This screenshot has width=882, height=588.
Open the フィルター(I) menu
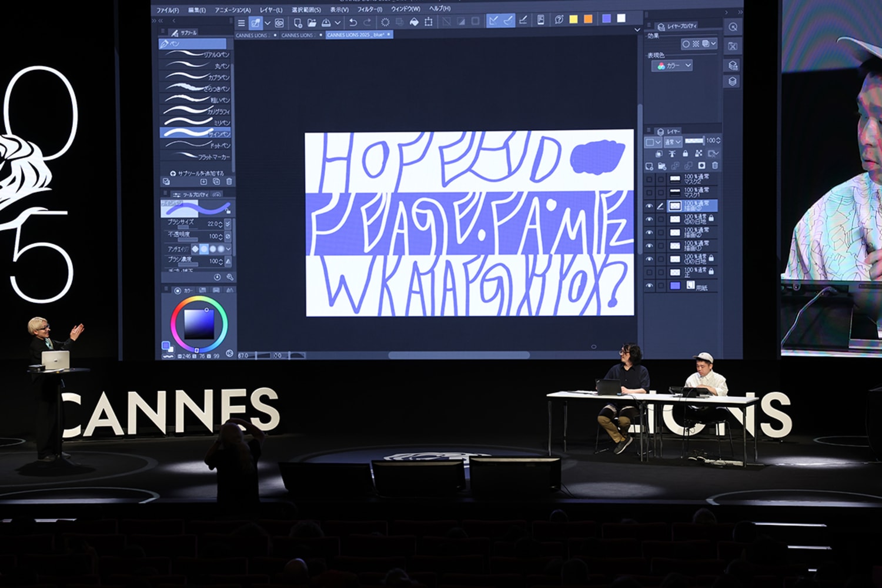[x=370, y=9]
